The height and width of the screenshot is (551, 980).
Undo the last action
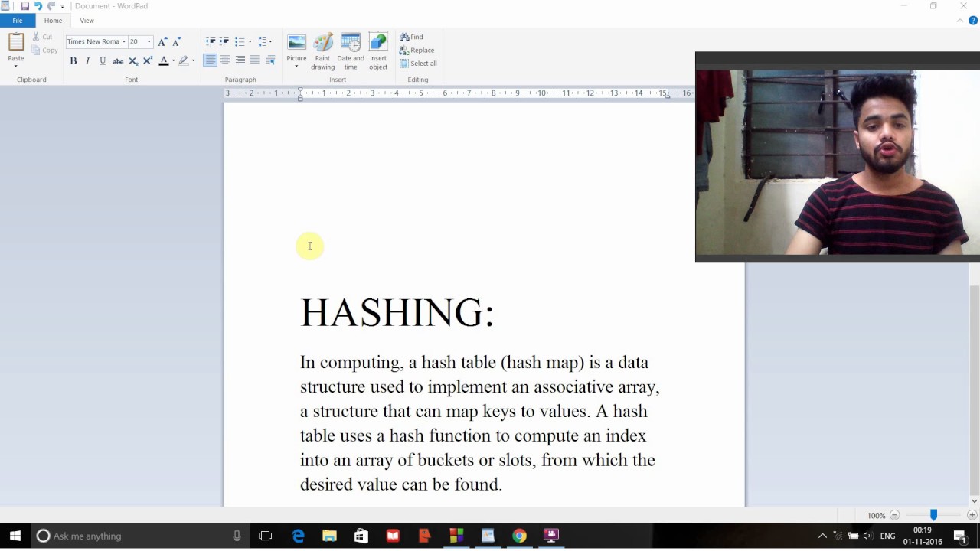point(38,6)
